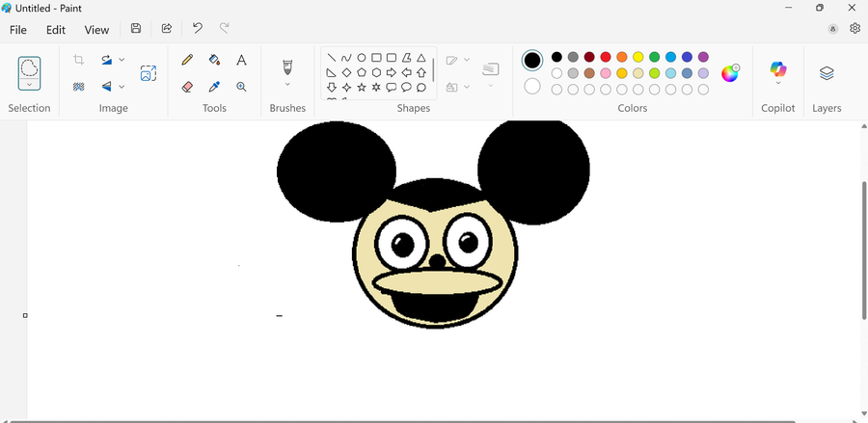
Task: Choose the Diamond shape
Action: [346, 72]
